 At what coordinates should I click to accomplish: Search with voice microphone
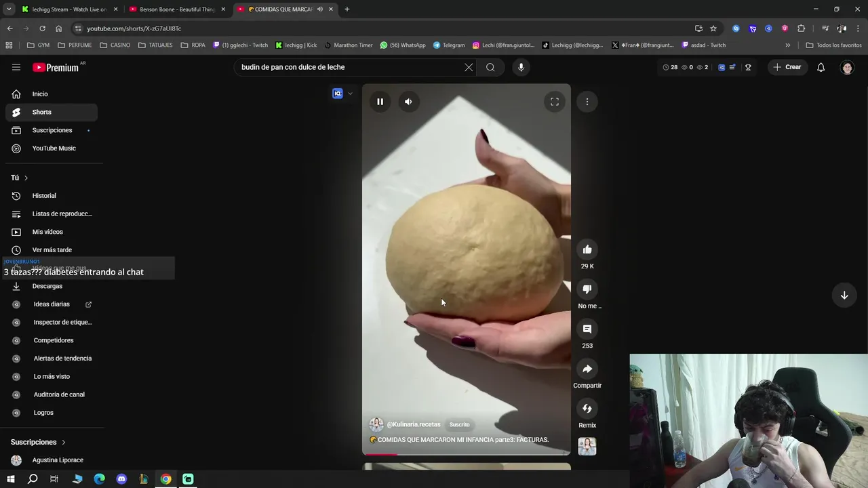521,67
